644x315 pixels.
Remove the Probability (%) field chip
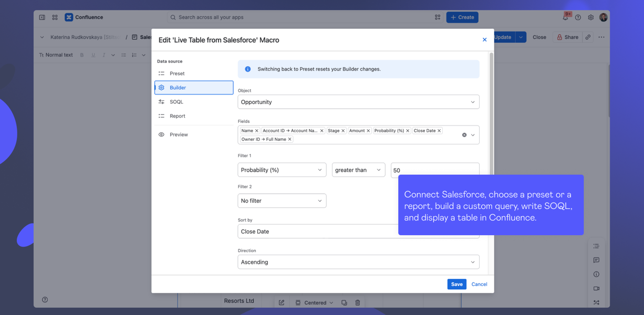click(x=408, y=131)
